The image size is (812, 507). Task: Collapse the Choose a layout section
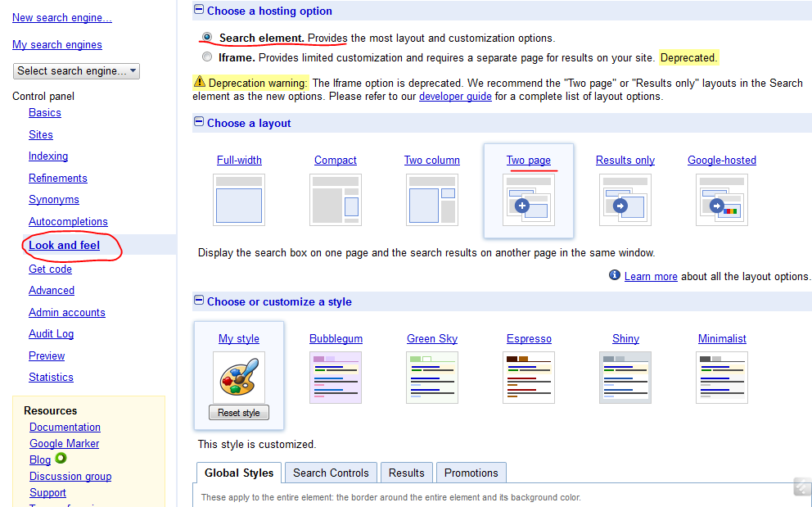click(x=199, y=121)
